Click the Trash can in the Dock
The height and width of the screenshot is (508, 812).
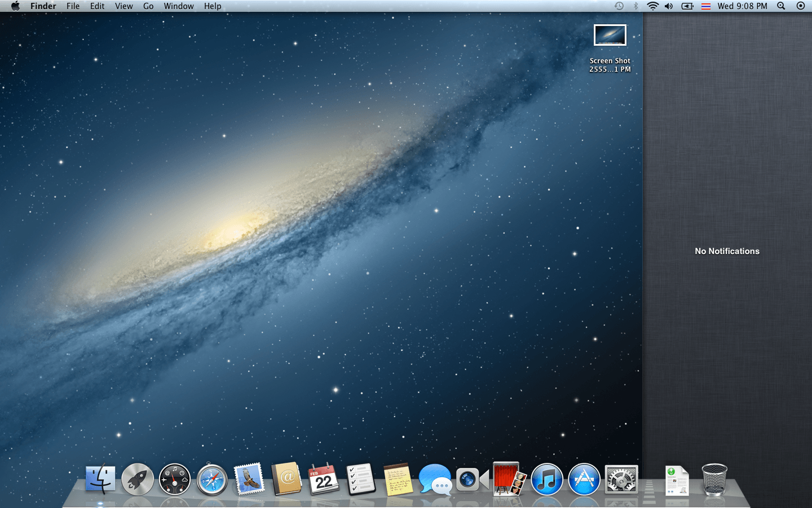click(714, 480)
